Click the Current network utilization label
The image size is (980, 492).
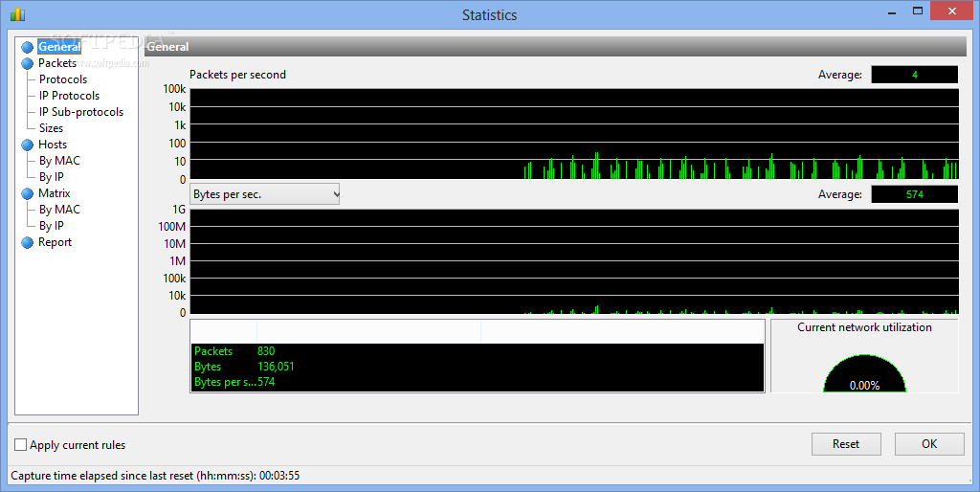[x=864, y=327]
